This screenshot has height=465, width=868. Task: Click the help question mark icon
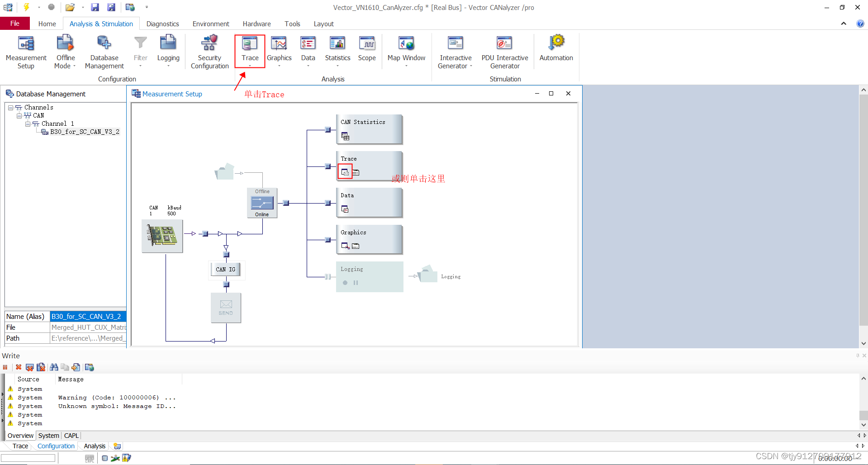coord(860,24)
